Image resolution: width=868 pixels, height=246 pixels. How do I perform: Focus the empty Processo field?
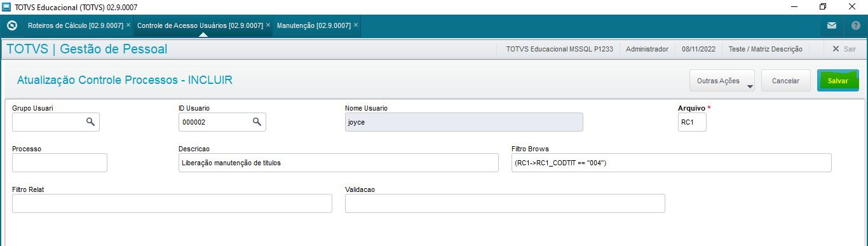click(60, 163)
